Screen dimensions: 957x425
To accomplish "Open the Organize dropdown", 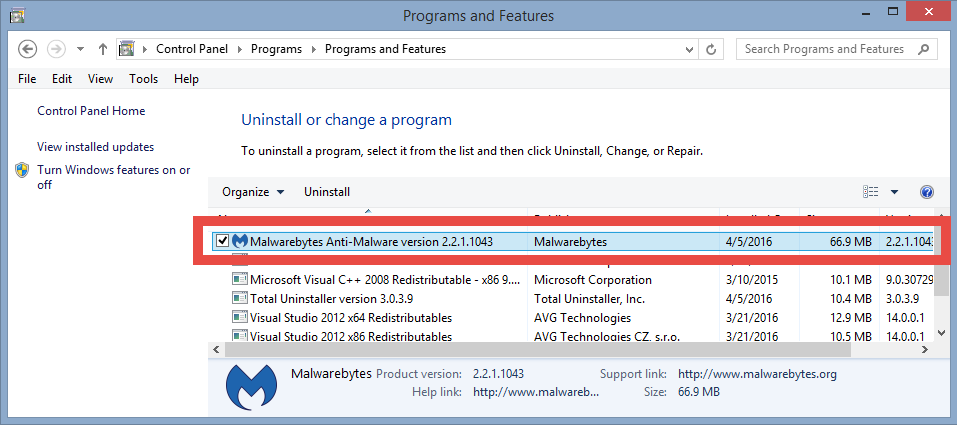I will pyautogui.click(x=253, y=192).
